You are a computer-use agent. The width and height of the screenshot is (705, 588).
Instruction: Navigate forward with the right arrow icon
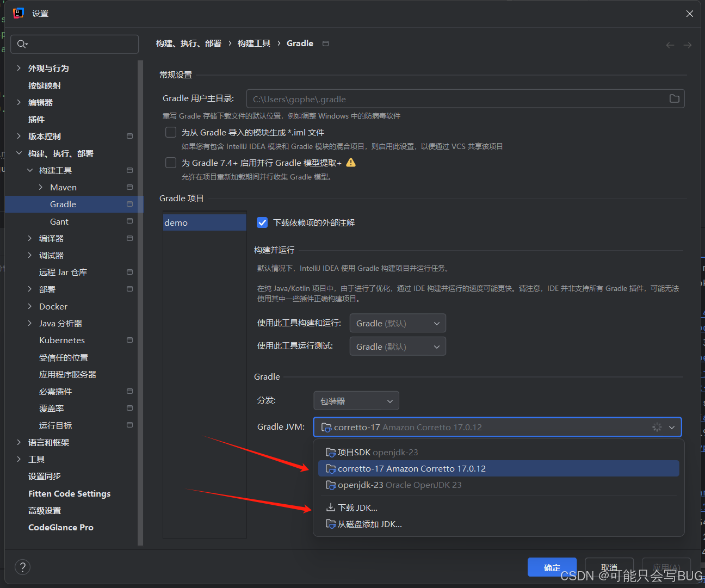[x=688, y=45]
